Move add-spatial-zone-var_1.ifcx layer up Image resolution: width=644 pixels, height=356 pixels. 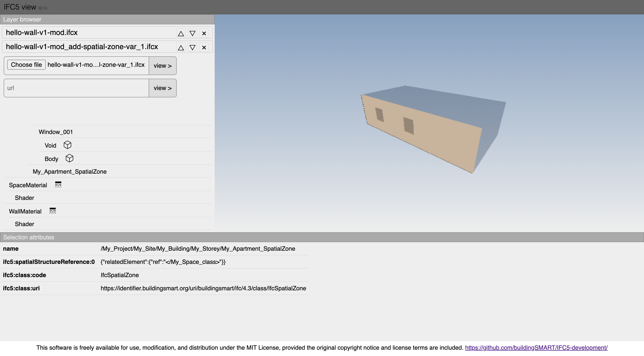(181, 47)
